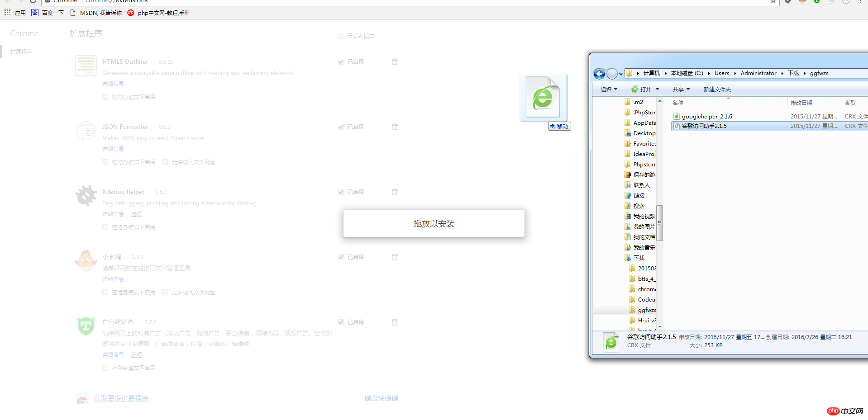Select the 搜索 folder in Explorer tree

click(x=634, y=206)
